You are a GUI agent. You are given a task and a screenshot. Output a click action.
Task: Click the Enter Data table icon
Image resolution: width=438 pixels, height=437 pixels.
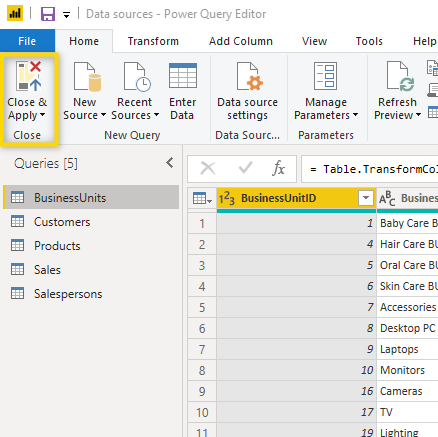183,76
